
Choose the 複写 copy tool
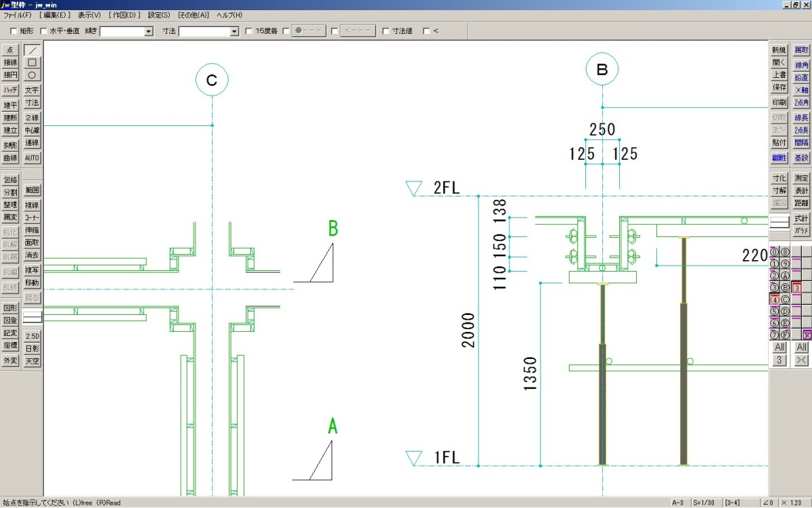click(x=32, y=270)
